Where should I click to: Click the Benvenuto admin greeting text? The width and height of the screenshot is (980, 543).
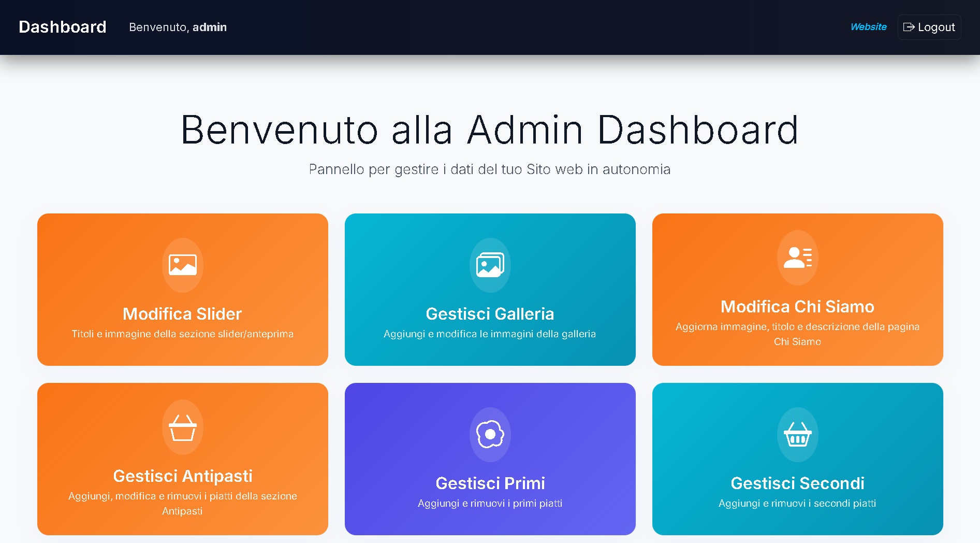pyautogui.click(x=178, y=27)
